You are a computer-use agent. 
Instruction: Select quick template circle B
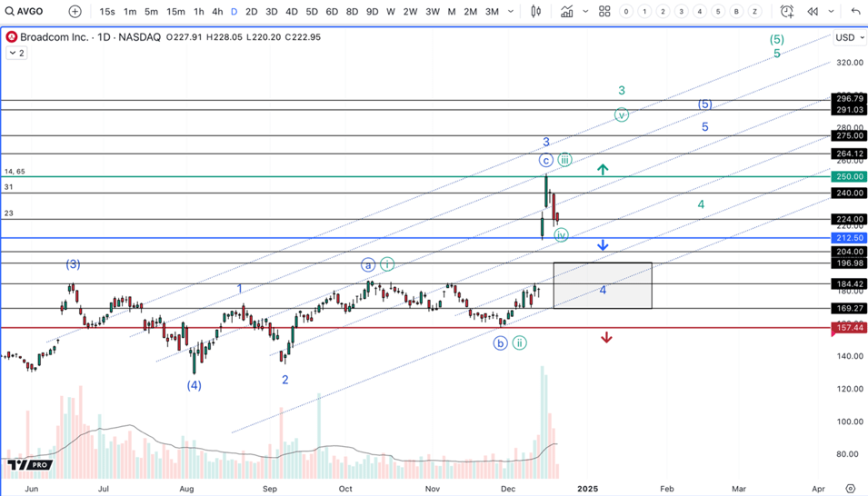point(736,12)
